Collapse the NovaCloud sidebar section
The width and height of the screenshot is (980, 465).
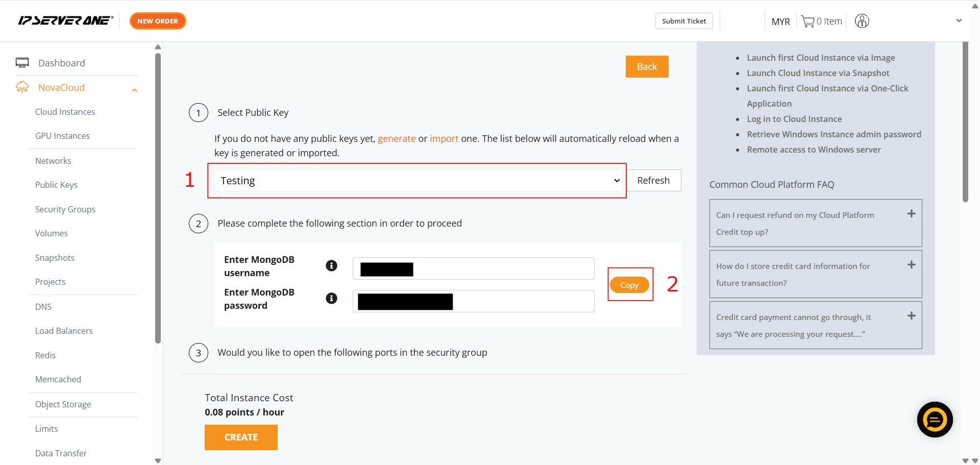[x=134, y=90]
